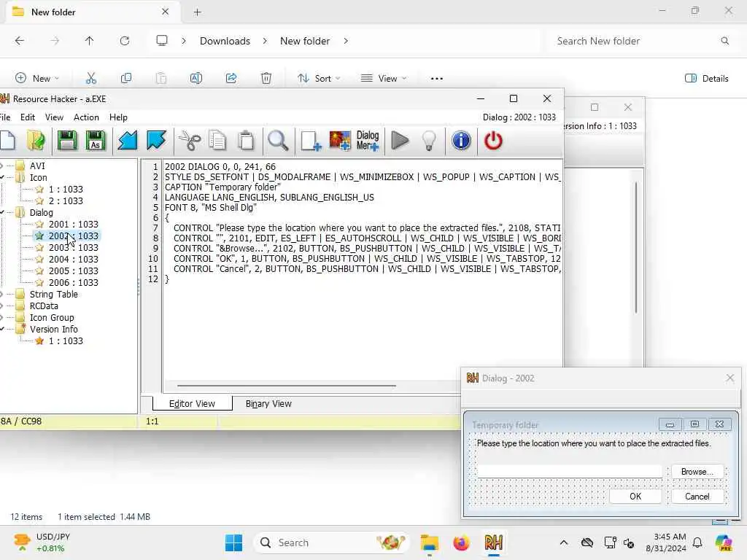Open the Help menu
This screenshot has width=747, height=560.
[x=118, y=117]
